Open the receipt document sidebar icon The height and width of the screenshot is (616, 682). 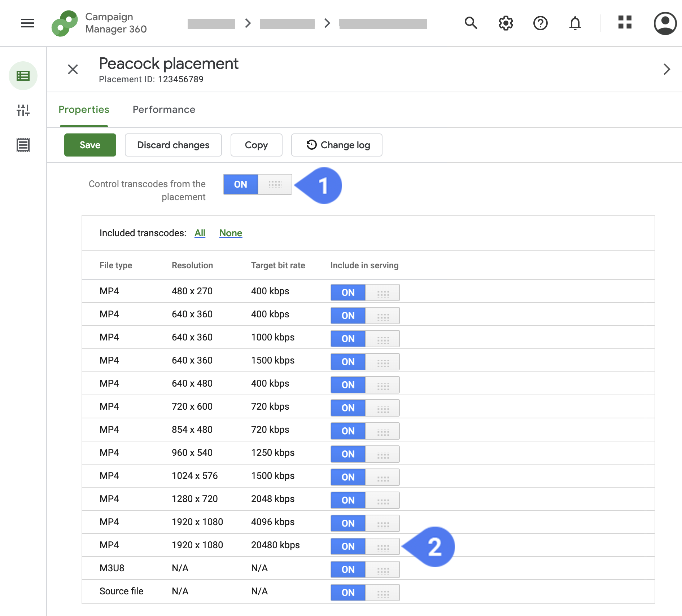pos(23,145)
